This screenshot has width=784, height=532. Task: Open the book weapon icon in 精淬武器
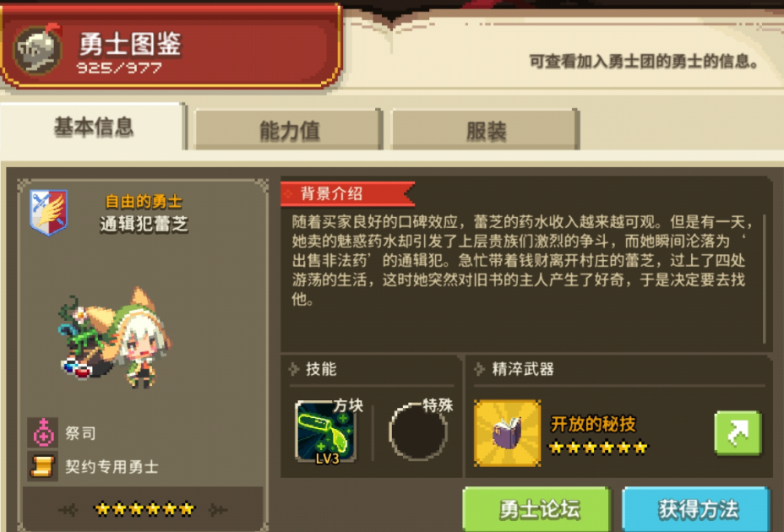pos(507,433)
